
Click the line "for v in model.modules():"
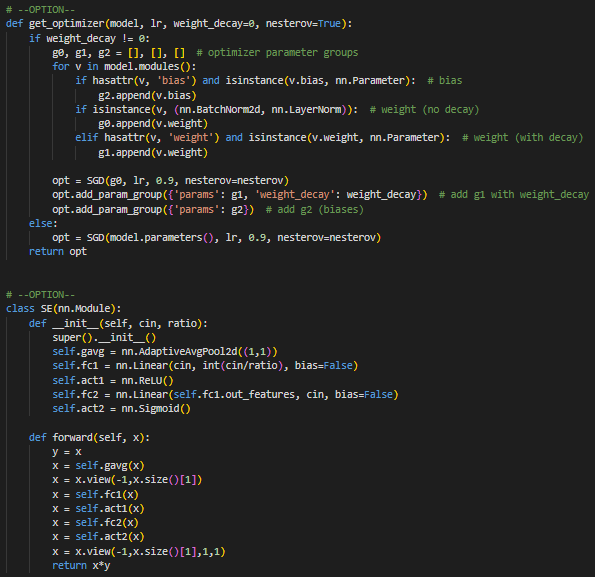124,66
